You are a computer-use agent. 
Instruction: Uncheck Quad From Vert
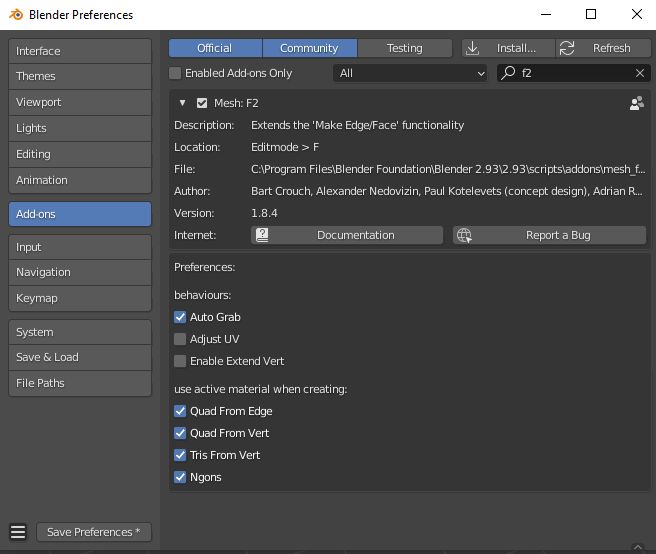[180, 433]
